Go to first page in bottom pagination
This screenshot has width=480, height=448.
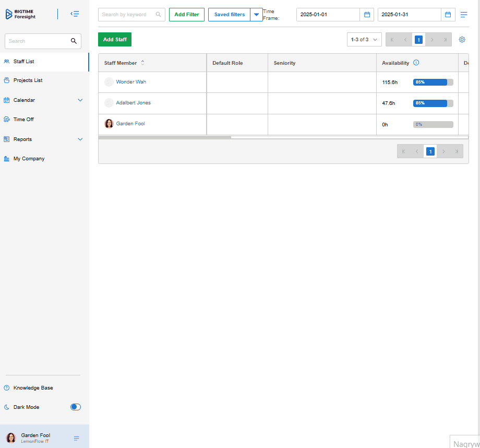[x=403, y=151]
